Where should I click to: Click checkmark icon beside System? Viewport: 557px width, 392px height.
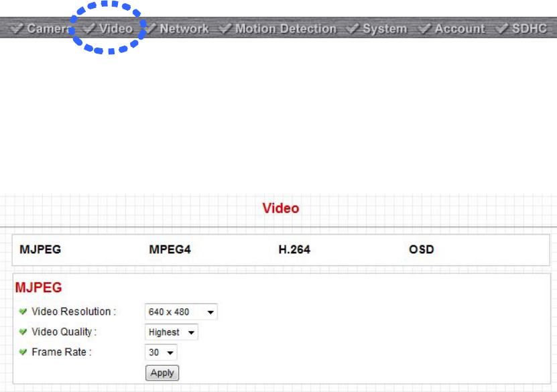[353, 28]
